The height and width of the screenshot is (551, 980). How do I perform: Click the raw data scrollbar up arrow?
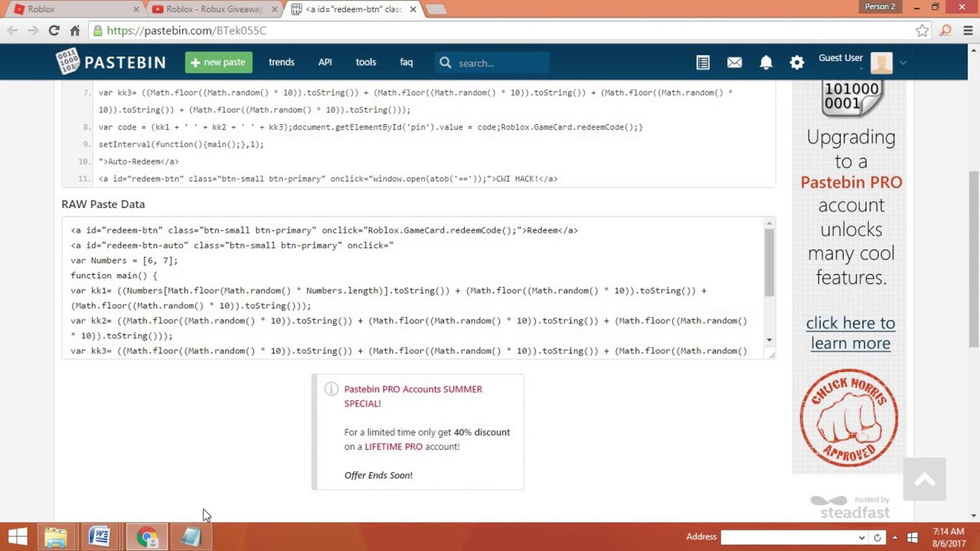click(x=769, y=223)
